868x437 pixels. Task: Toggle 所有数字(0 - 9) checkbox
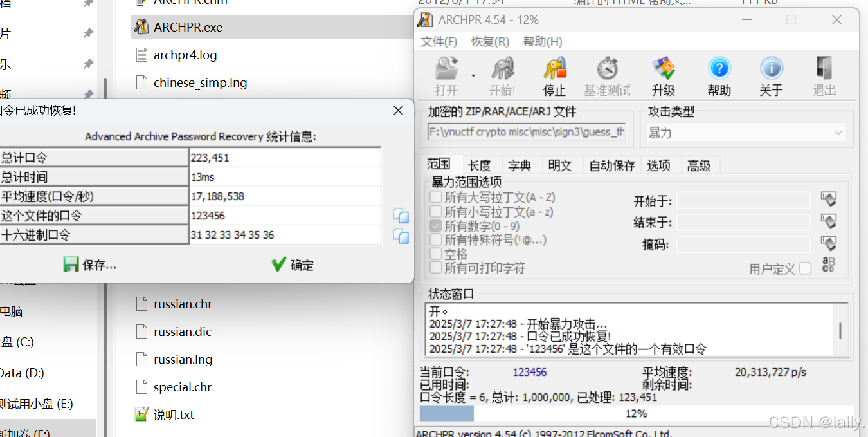[x=436, y=226]
